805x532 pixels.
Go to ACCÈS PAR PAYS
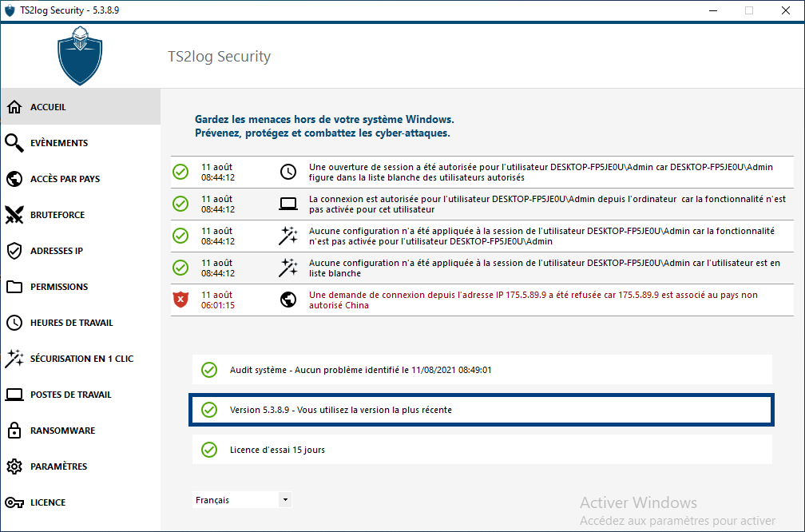[x=81, y=179]
